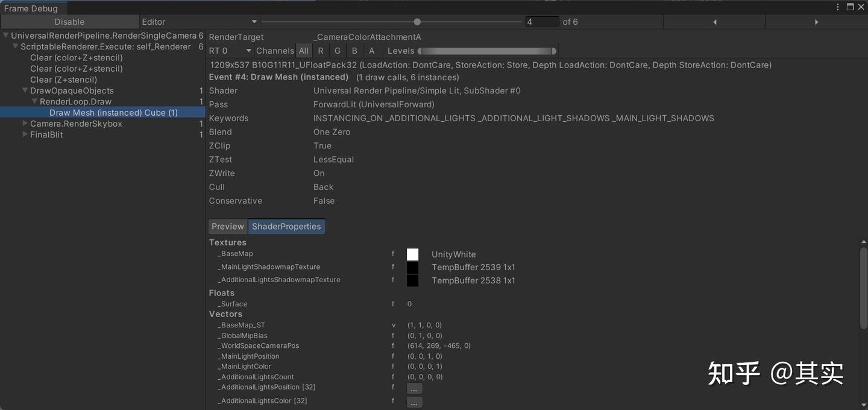Step to the previous event with the left arrow
The height and width of the screenshot is (410, 868).
click(x=714, y=22)
